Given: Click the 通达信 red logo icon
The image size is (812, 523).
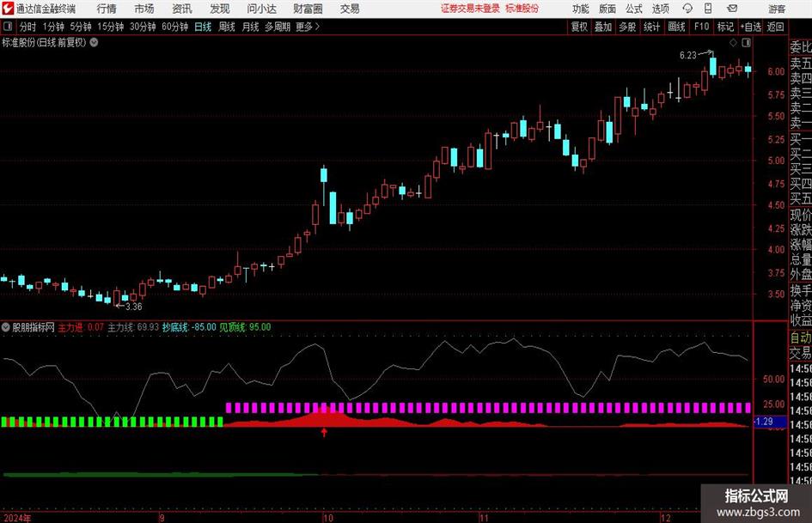Looking at the screenshot, I should tap(7, 9).
